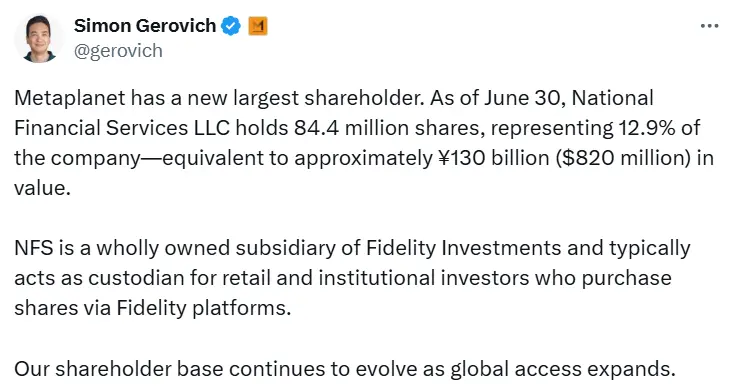Click the "global access expands" phrase
This screenshot has height=386, width=735.
tap(563, 369)
